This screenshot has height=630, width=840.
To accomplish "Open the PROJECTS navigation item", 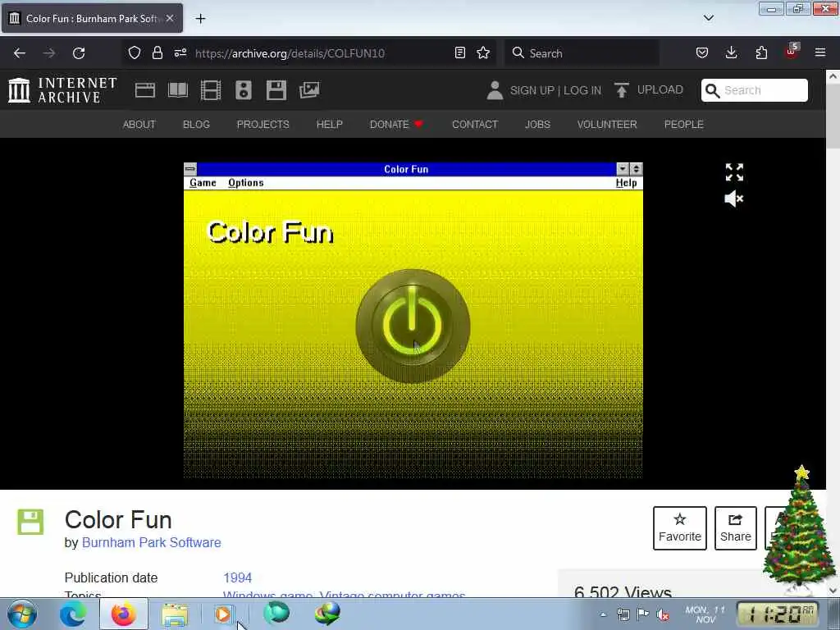I will click(x=263, y=125).
